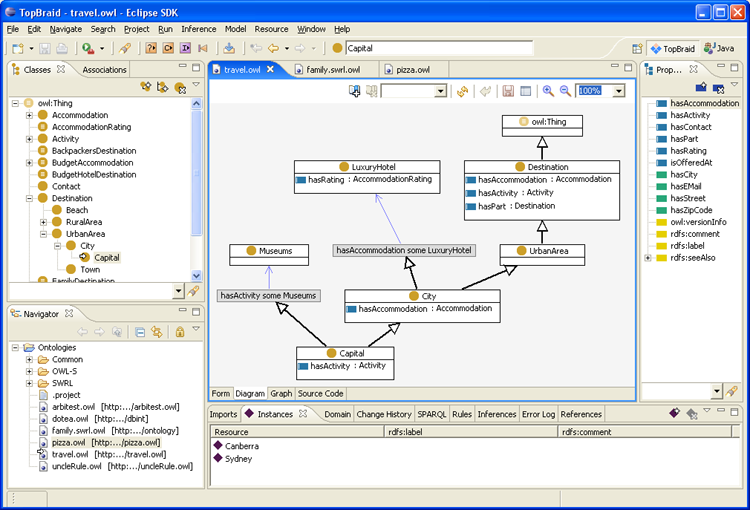Click the zoom in magnifier icon

click(x=548, y=91)
